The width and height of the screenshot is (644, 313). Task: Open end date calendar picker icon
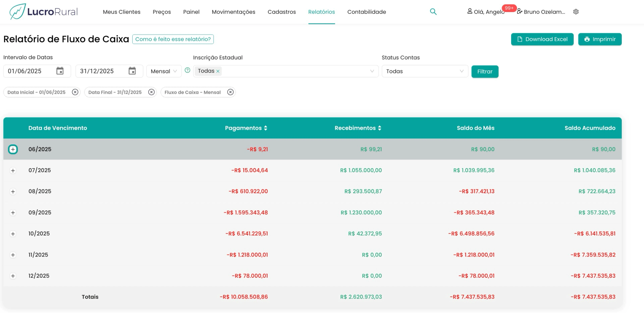pyautogui.click(x=132, y=71)
